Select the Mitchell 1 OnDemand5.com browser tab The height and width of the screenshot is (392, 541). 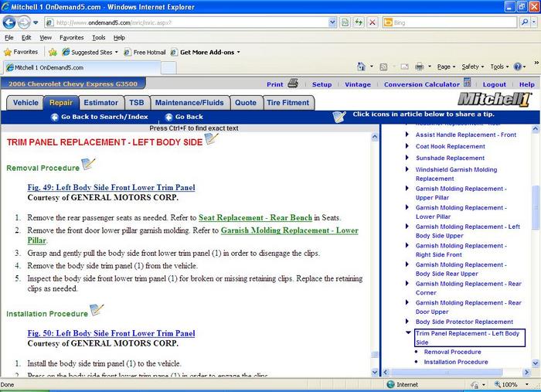(x=82, y=67)
